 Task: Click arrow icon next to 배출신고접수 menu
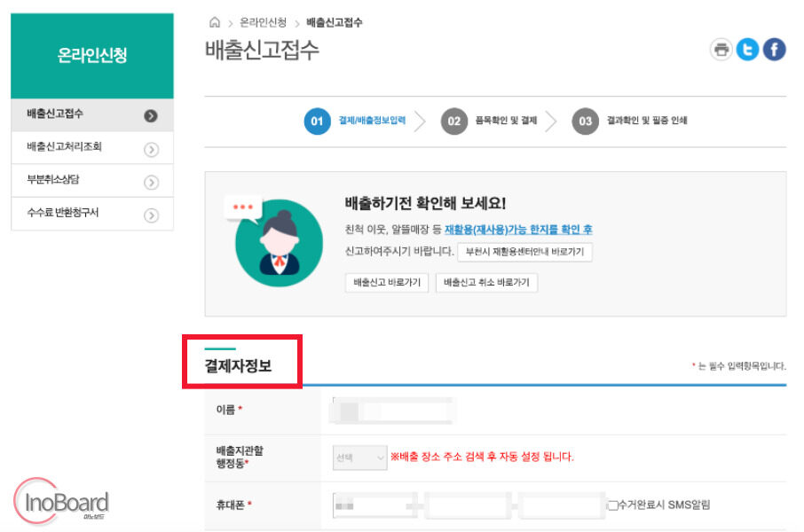151,116
